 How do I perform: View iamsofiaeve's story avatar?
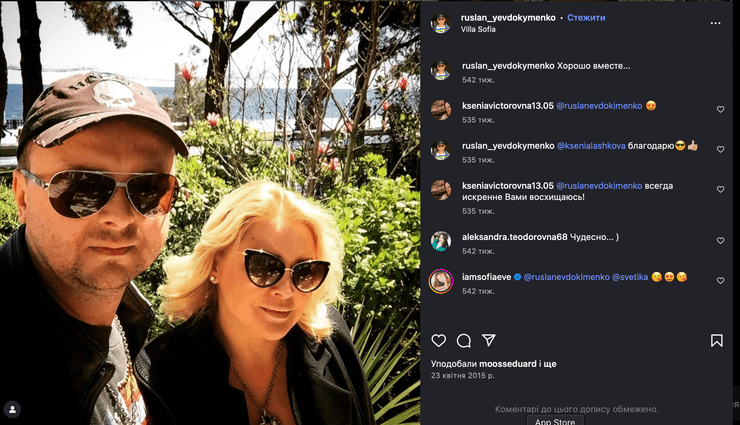click(x=441, y=281)
